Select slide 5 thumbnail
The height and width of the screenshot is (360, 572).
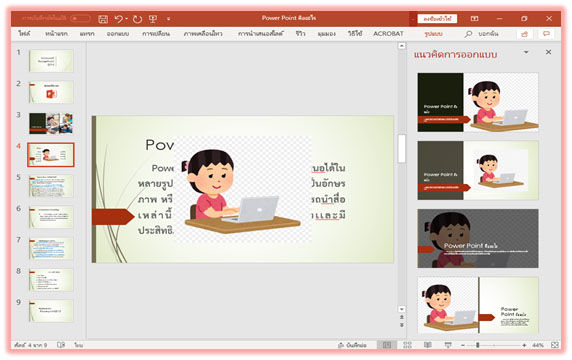point(51,186)
